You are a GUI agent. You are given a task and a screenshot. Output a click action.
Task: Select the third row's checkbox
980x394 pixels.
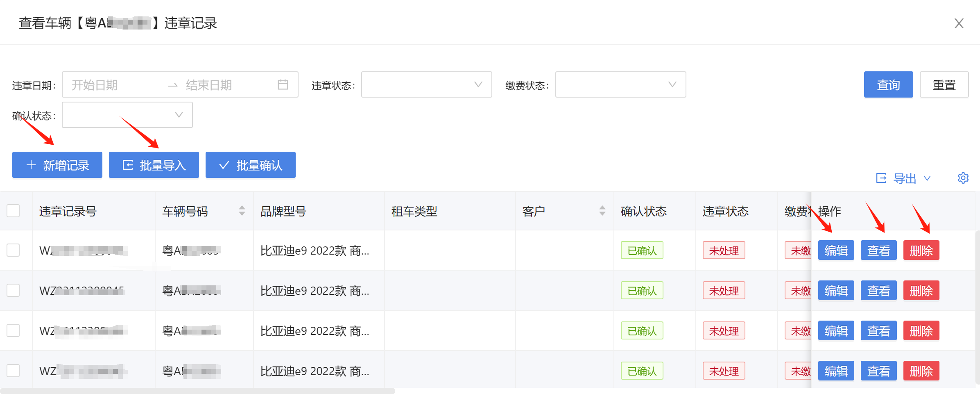click(13, 330)
